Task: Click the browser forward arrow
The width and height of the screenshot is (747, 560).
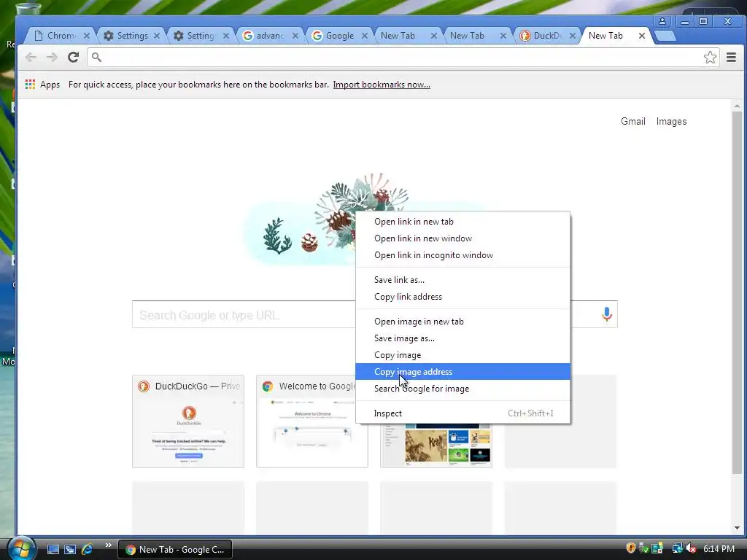Action: point(52,58)
